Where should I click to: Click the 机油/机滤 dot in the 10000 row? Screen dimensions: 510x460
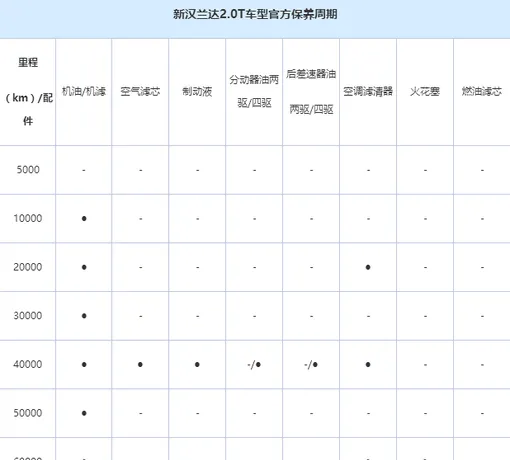(84, 219)
